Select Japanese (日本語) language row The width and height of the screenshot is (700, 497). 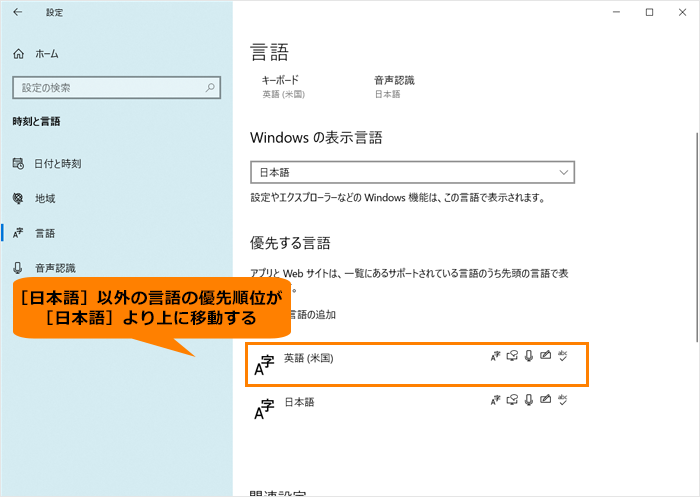coord(417,408)
